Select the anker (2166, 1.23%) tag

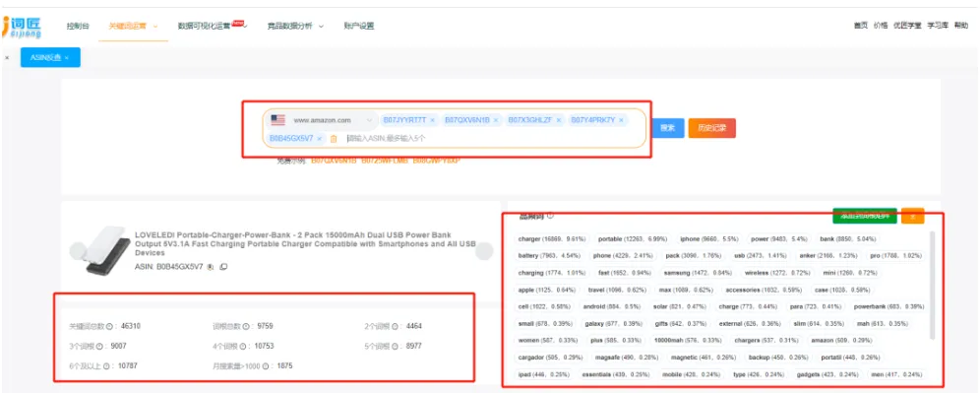click(x=828, y=256)
